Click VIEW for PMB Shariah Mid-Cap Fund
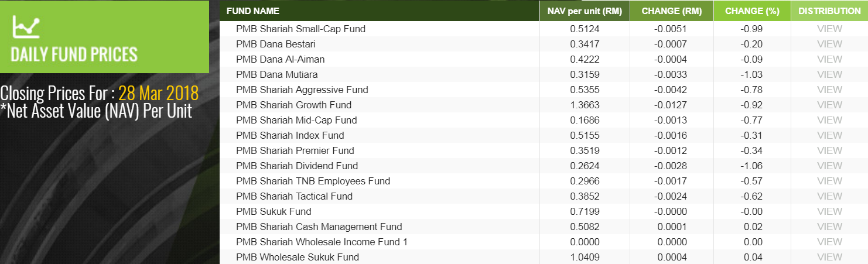 [829, 120]
